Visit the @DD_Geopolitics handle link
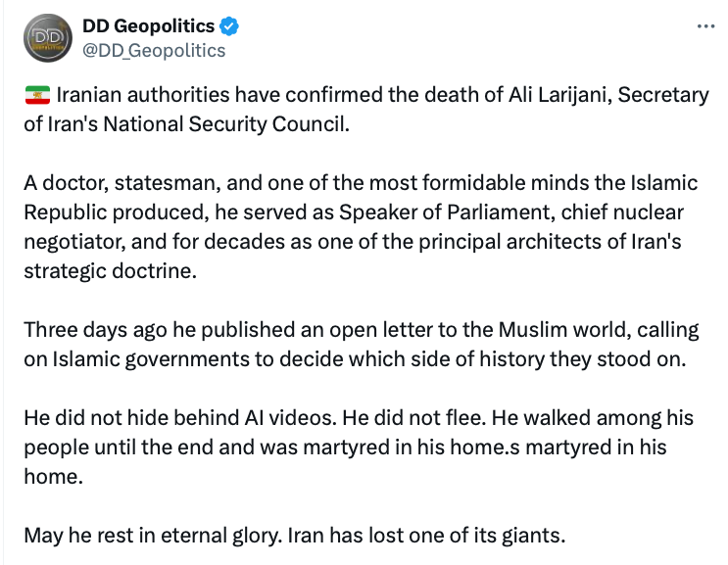This screenshot has height=565, width=728. [x=154, y=50]
